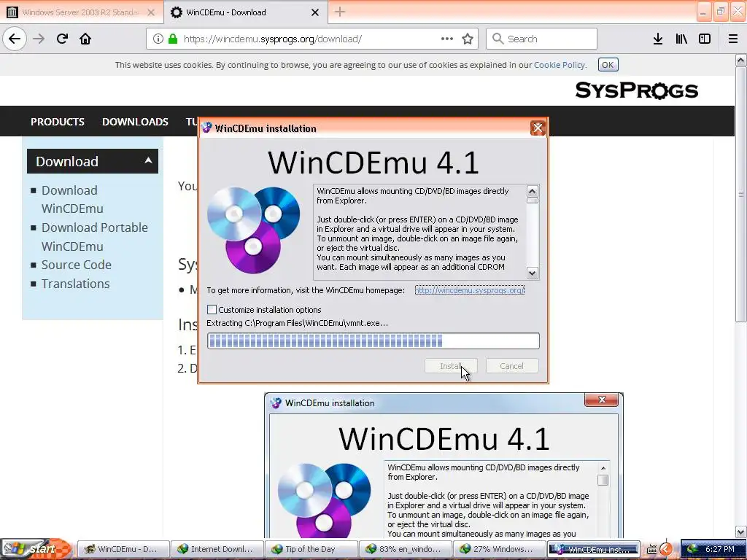Open Tip of the Day taskbar window

[311, 549]
